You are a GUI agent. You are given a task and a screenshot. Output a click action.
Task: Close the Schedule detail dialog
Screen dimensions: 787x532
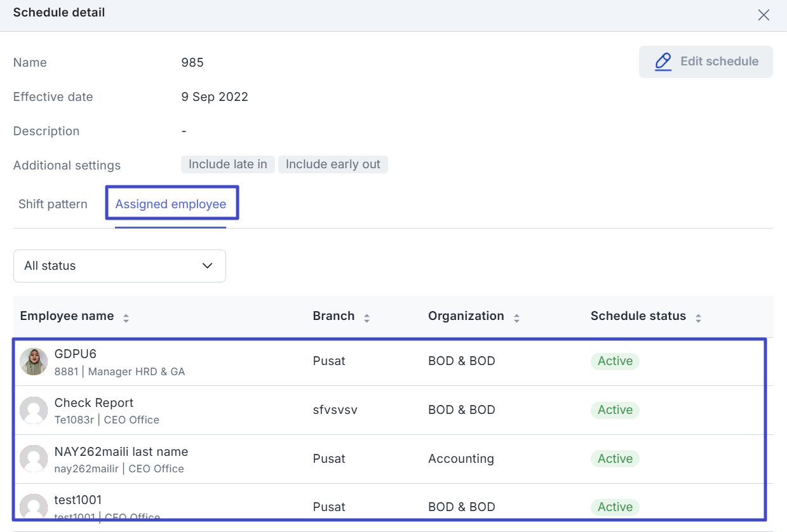pyautogui.click(x=763, y=15)
